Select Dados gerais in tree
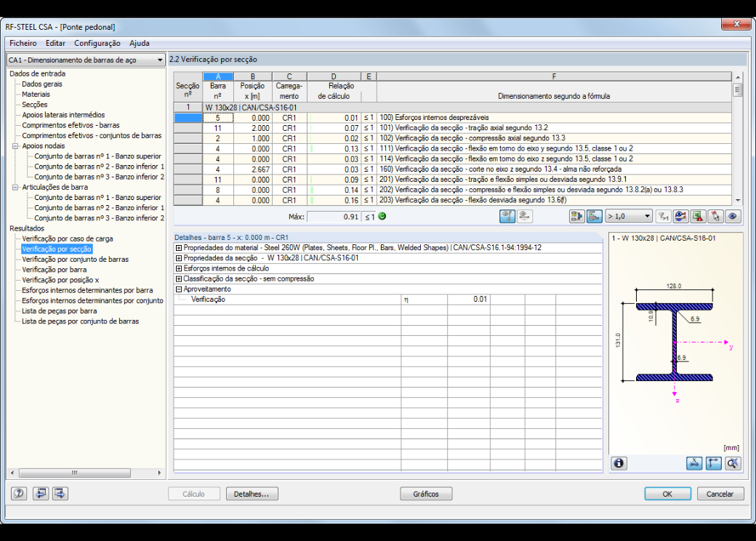The height and width of the screenshot is (541, 756). coord(42,84)
